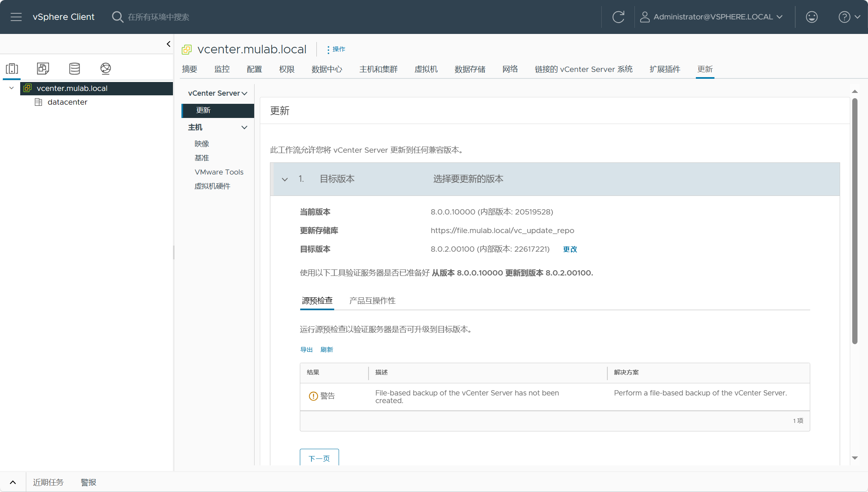Collapse vcenter.mulab.local tree node
This screenshot has height=492, width=868.
coord(11,88)
